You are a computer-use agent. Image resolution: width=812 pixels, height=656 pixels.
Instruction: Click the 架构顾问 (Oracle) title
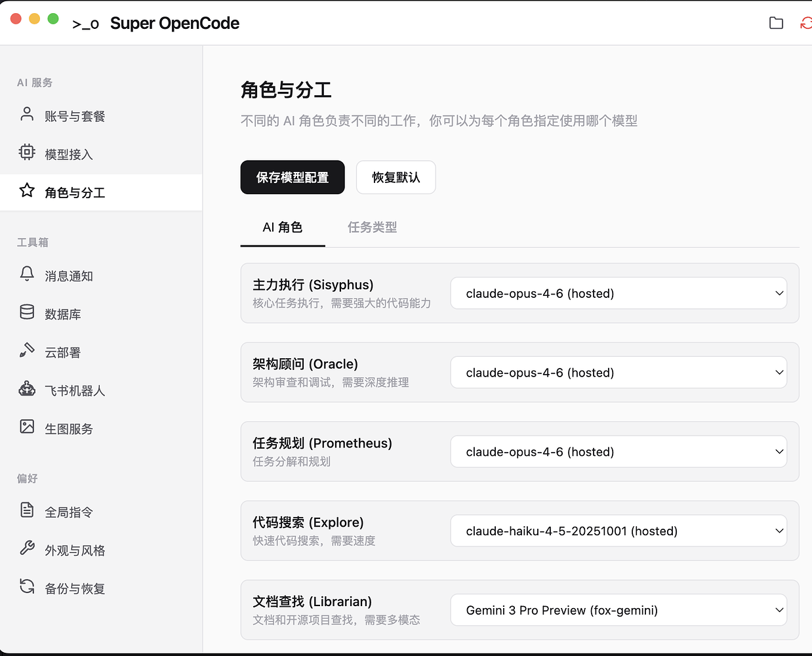tap(305, 364)
